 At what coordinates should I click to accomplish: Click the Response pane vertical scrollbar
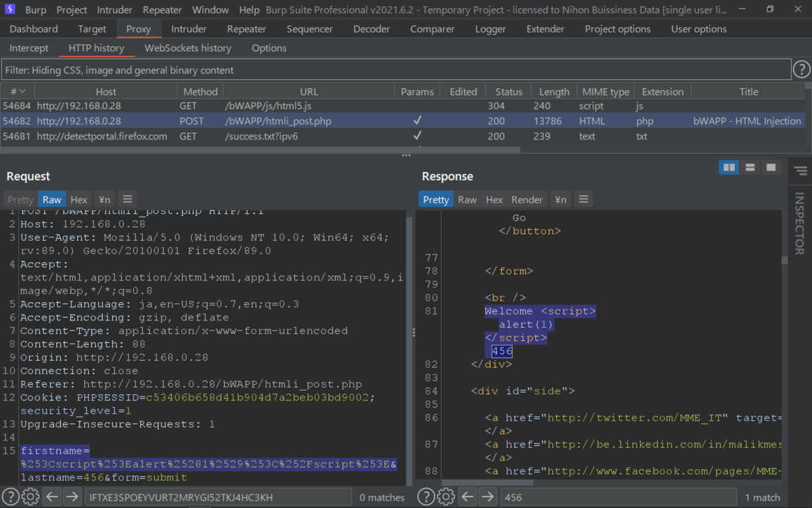[x=785, y=260]
